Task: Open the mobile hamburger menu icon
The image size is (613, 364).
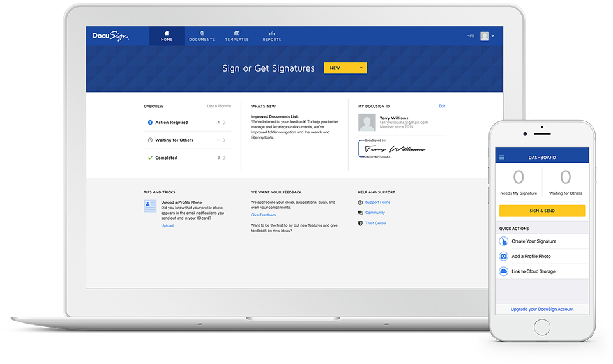Action: point(502,158)
